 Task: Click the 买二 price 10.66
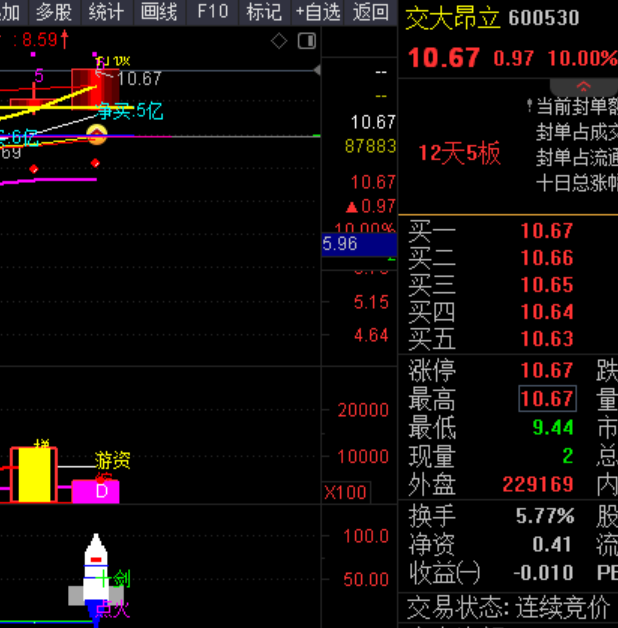pyautogui.click(x=547, y=258)
